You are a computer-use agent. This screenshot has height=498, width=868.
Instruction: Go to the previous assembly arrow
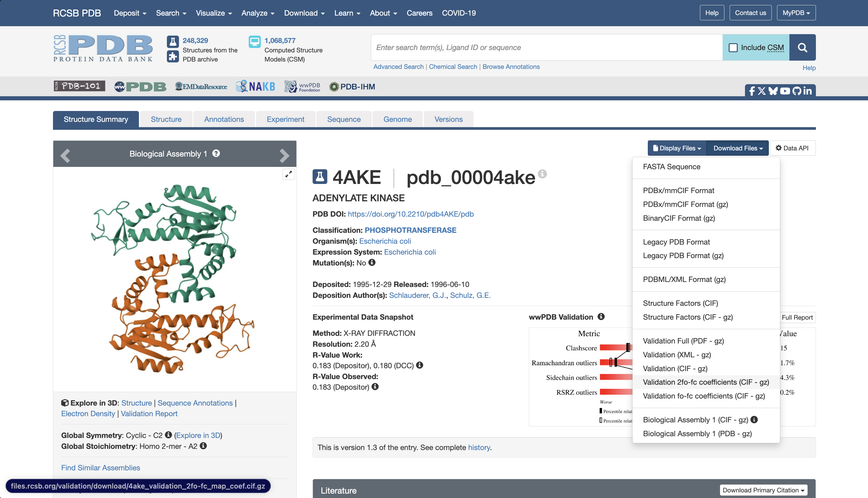point(65,155)
